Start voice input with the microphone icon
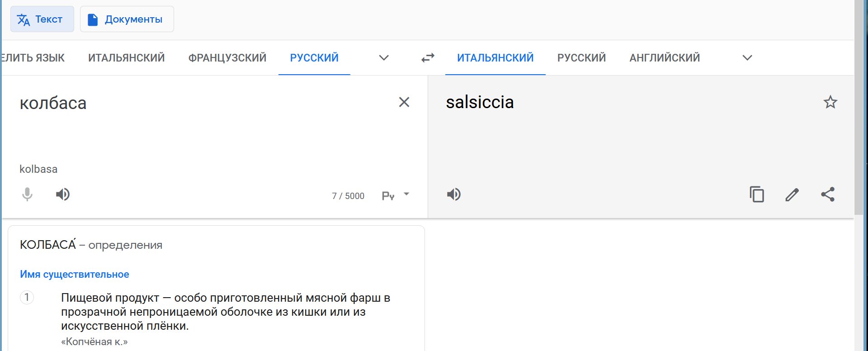Image resolution: width=868 pixels, height=351 pixels. click(27, 194)
